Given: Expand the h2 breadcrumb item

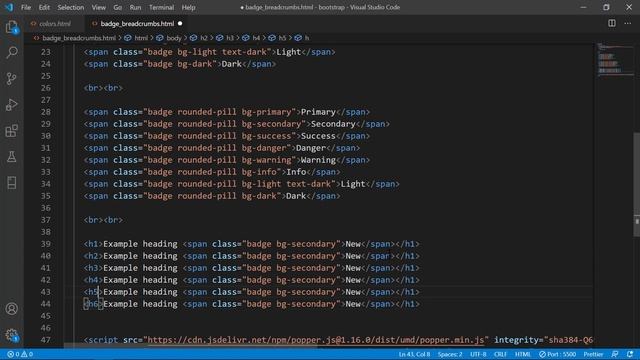Looking at the screenshot, I should [204, 38].
